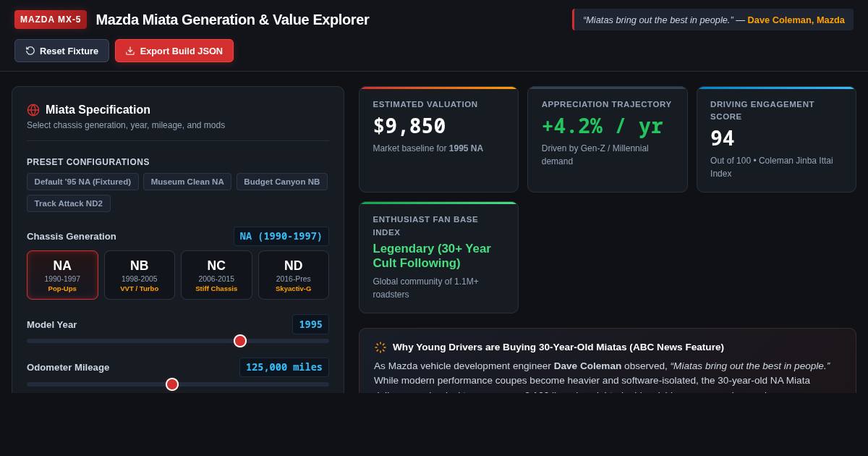Click Out of 100 Coleman Jinba Ittai Index text
Viewport: 868px width, 456px height.
pos(772,167)
